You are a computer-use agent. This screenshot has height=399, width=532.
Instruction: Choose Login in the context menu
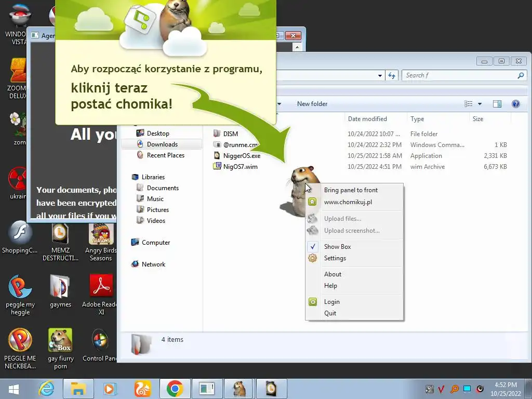coord(331,302)
